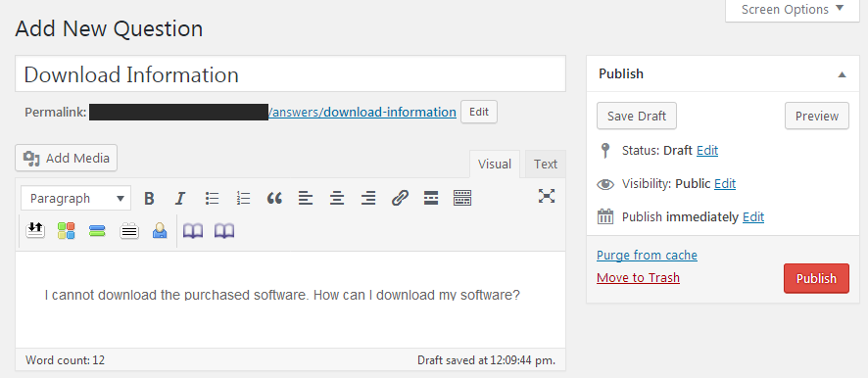The height and width of the screenshot is (378, 868).
Task: Edit the Publish immediately schedule
Action: tap(752, 217)
